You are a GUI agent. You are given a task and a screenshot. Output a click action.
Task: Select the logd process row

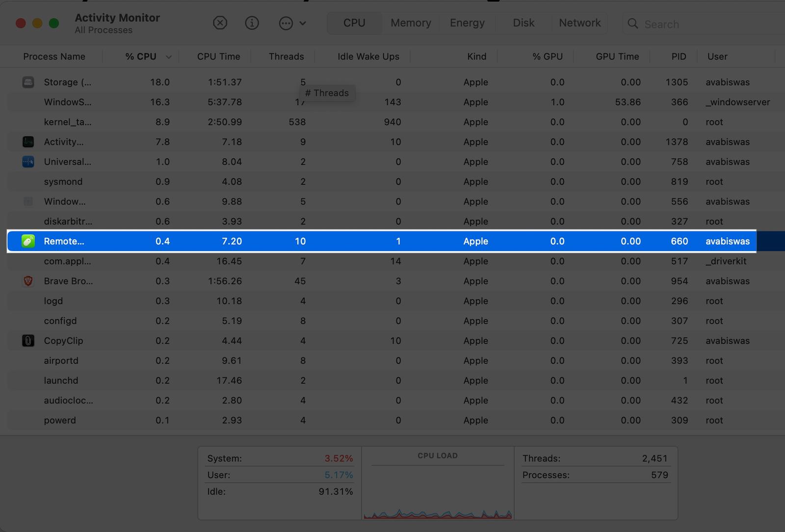pyautogui.click(x=396, y=301)
